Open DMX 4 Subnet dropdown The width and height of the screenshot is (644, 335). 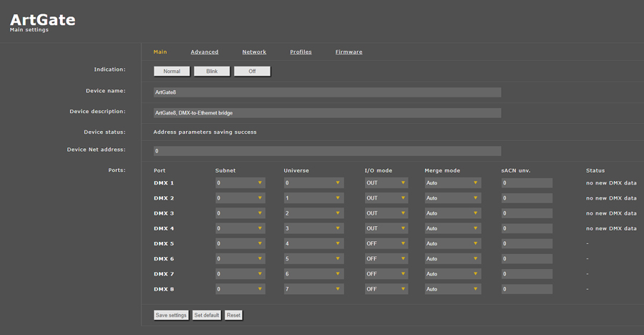tap(240, 228)
